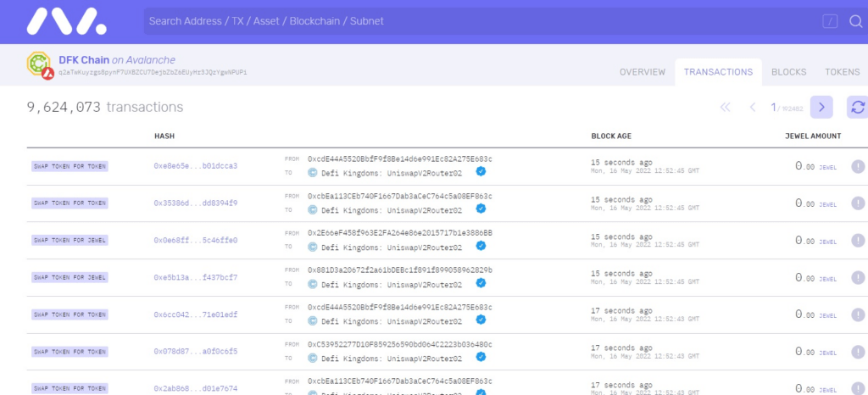Screen dimensions: 868x395
Task: Click JEWEL token label in 0xe8e65e row
Action: pyautogui.click(x=828, y=168)
